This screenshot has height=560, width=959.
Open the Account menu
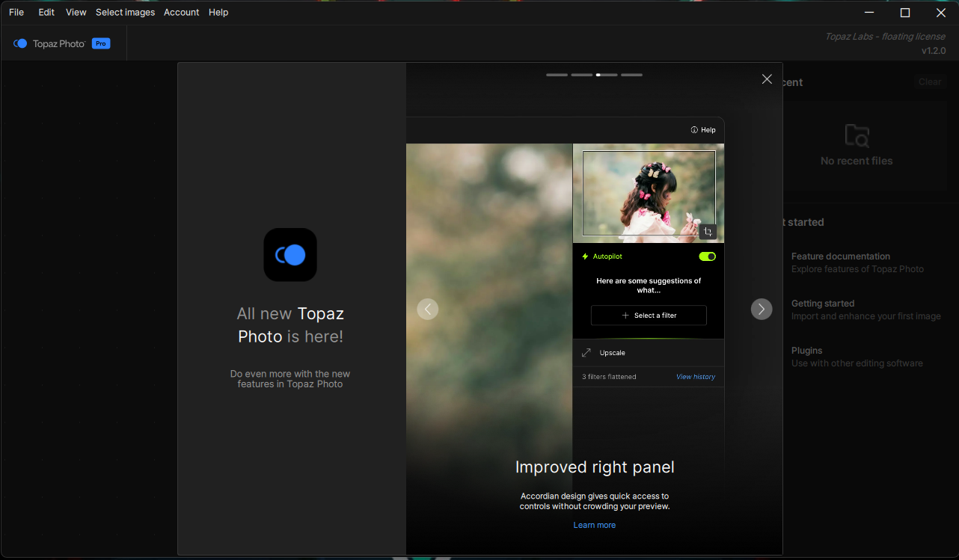tap(182, 12)
